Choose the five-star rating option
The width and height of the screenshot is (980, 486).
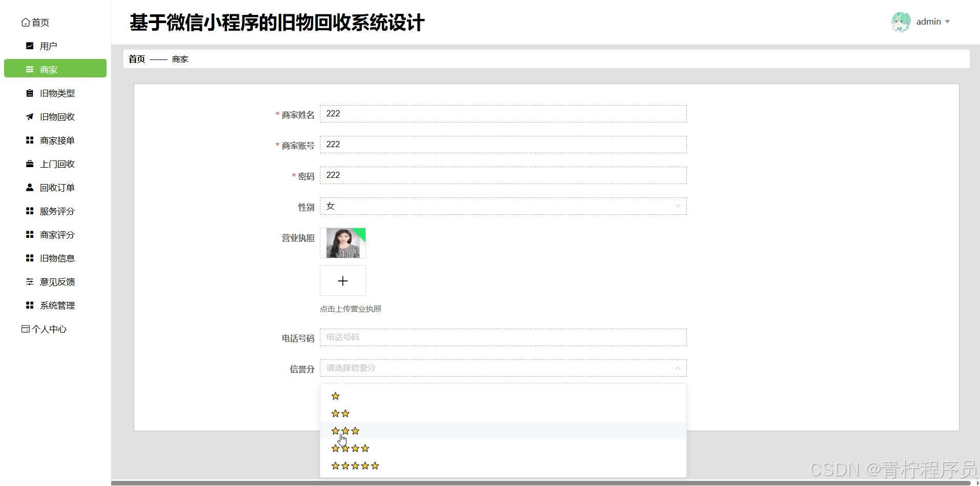(354, 465)
